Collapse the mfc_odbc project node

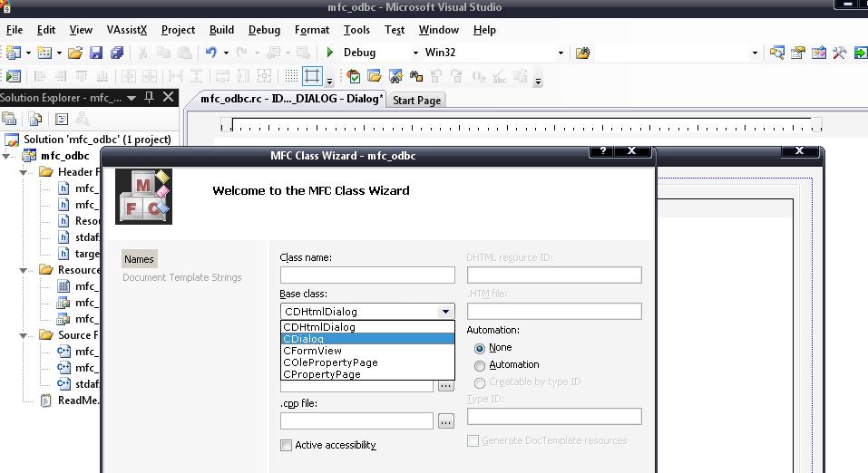coord(6,156)
